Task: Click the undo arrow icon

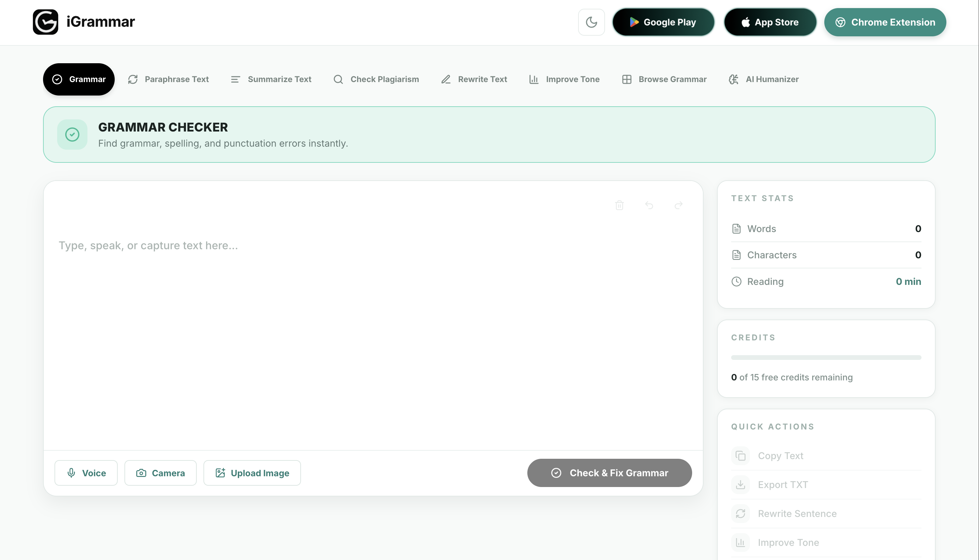Action: [649, 205]
